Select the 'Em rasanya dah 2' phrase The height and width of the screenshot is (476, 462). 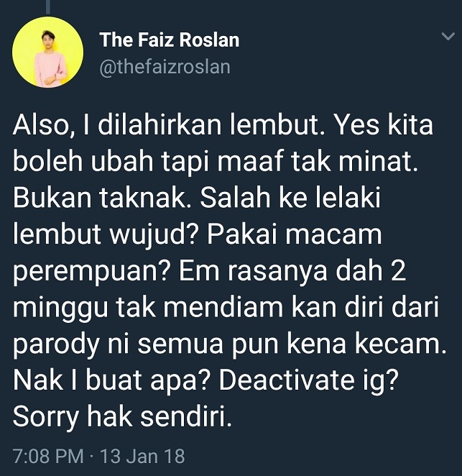pyautogui.click(x=292, y=271)
